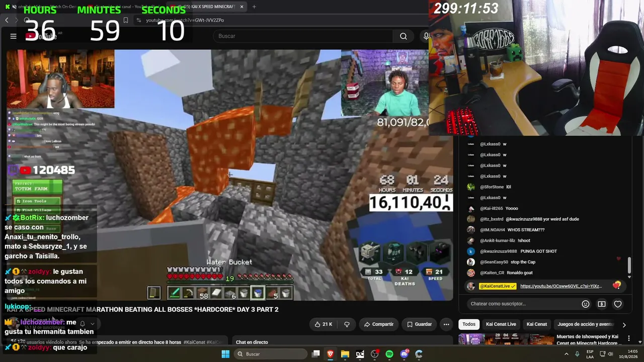Viewport: 644px width, 362px height.
Task: Click the system tray microphone icon
Action: (x=577, y=354)
